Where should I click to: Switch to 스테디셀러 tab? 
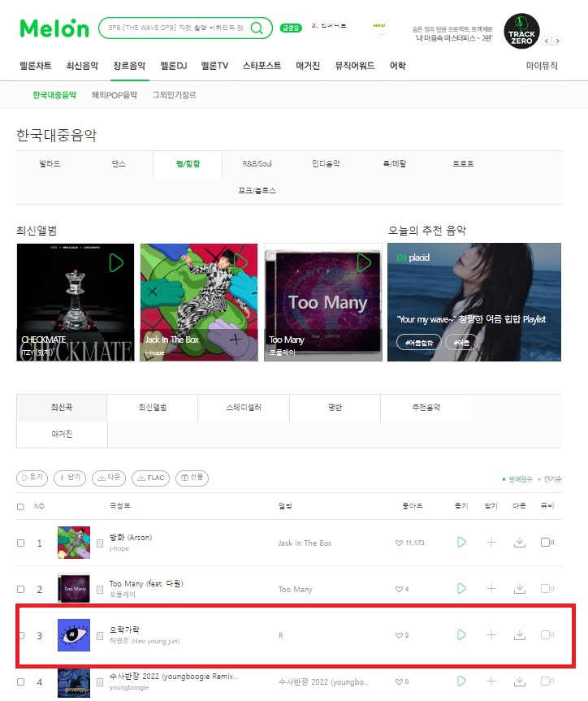click(244, 407)
